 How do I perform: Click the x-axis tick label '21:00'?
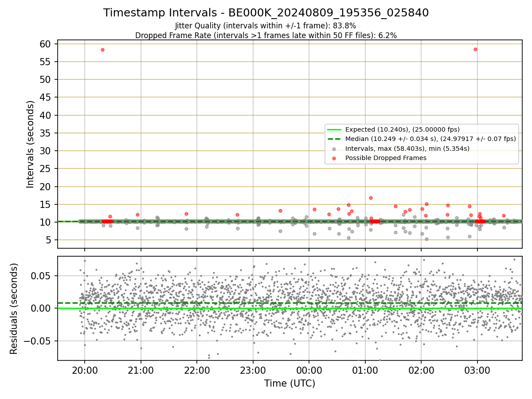click(141, 371)
